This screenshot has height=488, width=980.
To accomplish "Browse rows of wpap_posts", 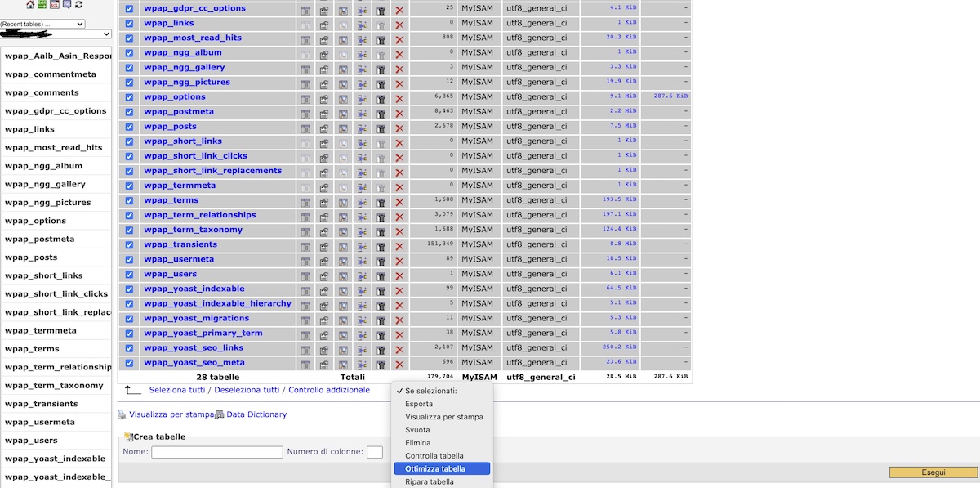I will 305,128.
